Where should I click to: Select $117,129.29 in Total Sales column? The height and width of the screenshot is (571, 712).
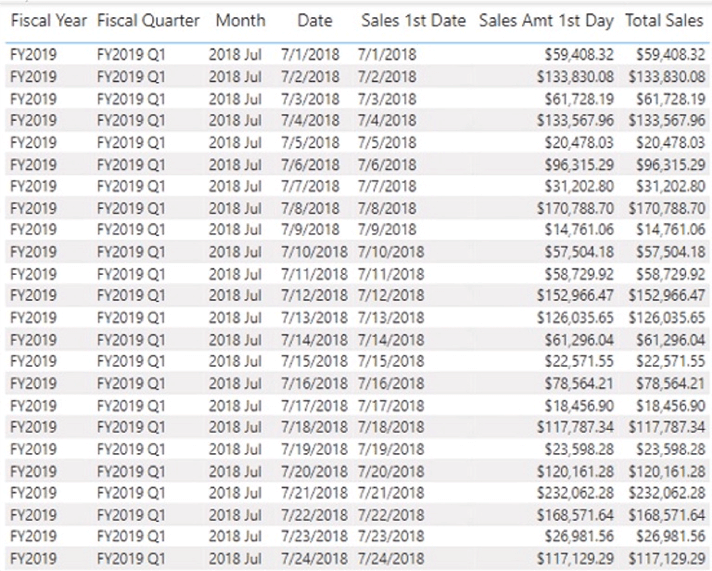pos(666,560)
